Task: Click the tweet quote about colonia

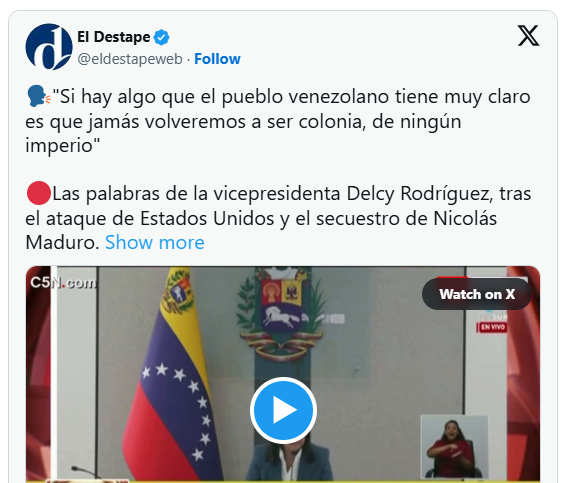Action: click(278, 121)
